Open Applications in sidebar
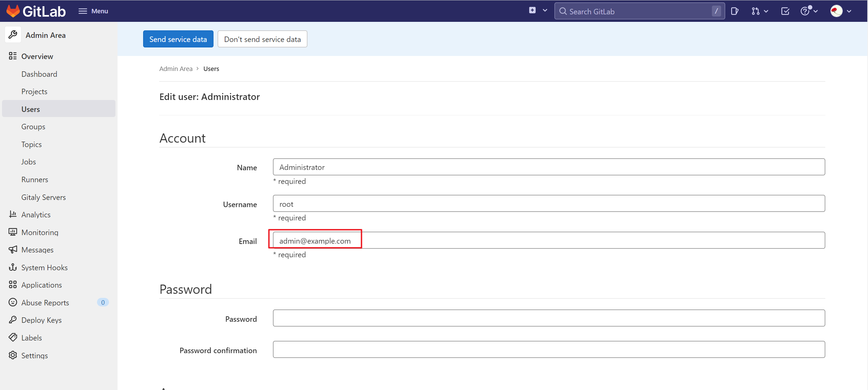 [x=41, y=285]
